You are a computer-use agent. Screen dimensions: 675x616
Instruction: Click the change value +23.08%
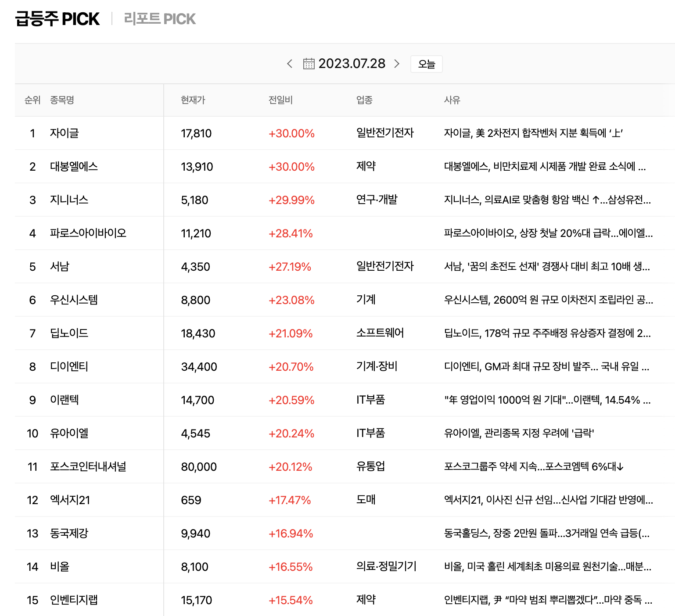coord(291,300)
